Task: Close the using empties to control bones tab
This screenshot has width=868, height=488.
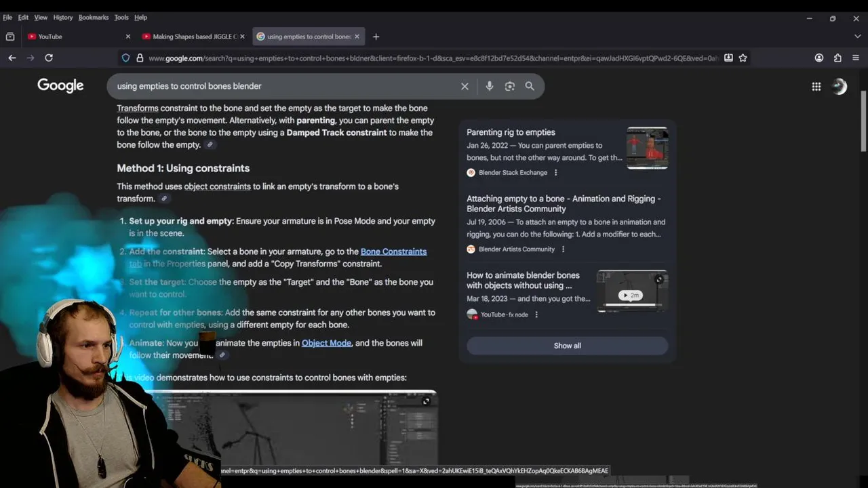Action: coord(357,37)
